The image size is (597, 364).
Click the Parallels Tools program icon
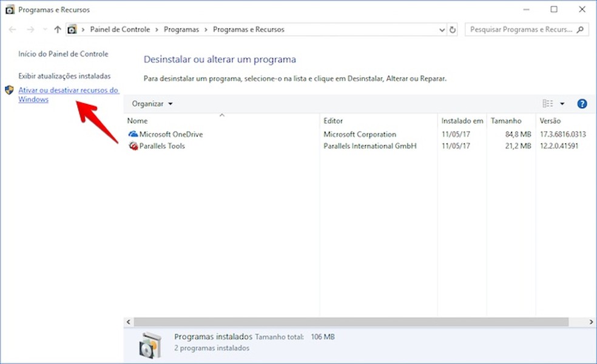point(135,146)
